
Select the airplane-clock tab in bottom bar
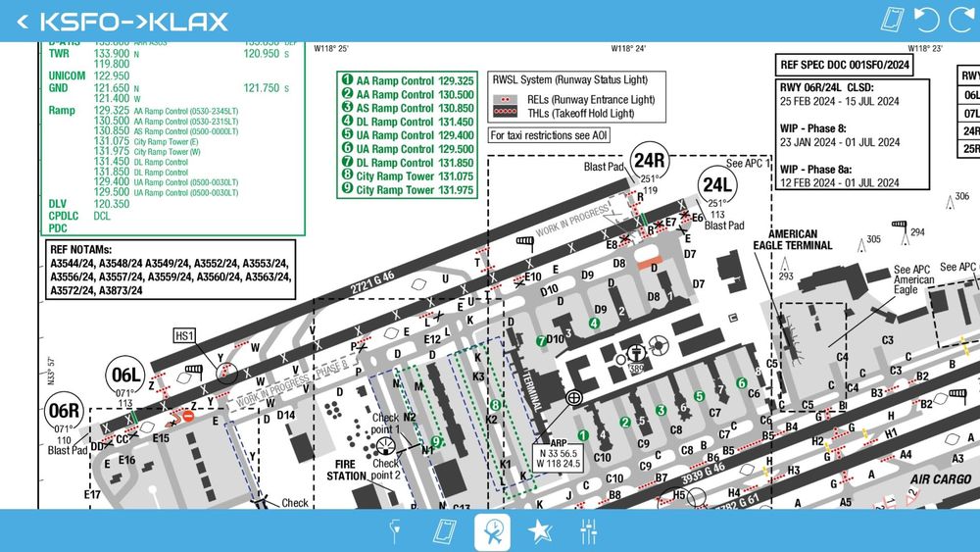pyautogui.click(x=493, y=532)
